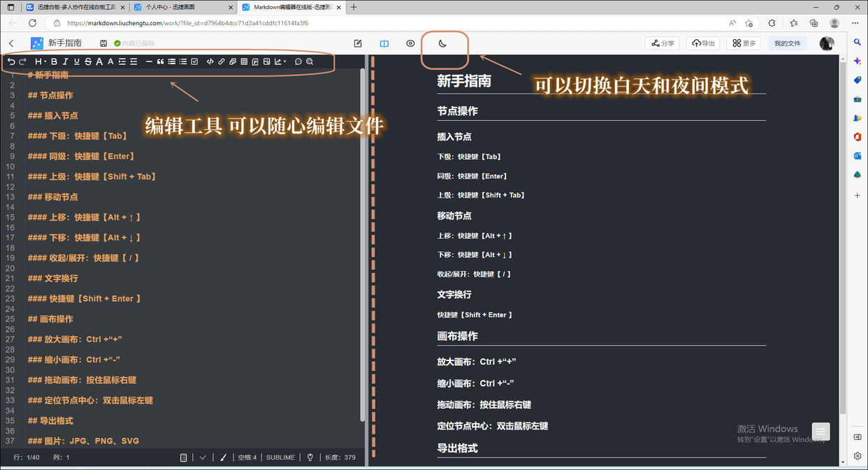868x470 pixels.
Task: Apply italic formatting with the I icon
Action: tap(65, 61)
